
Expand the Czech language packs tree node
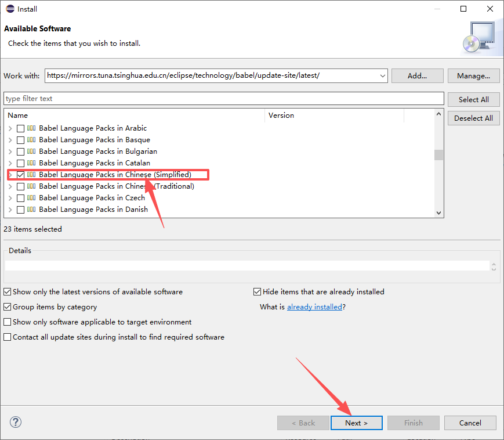10,198
